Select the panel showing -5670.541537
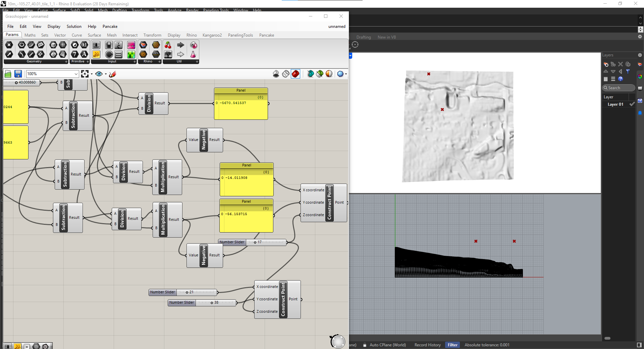The image size is (644, 349). (x=241, y=104)
